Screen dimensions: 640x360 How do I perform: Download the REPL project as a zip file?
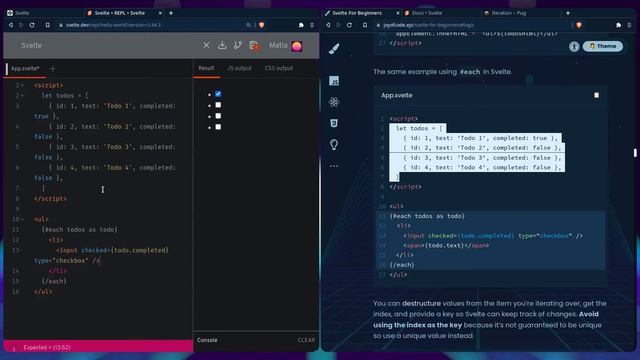[222, 45]
